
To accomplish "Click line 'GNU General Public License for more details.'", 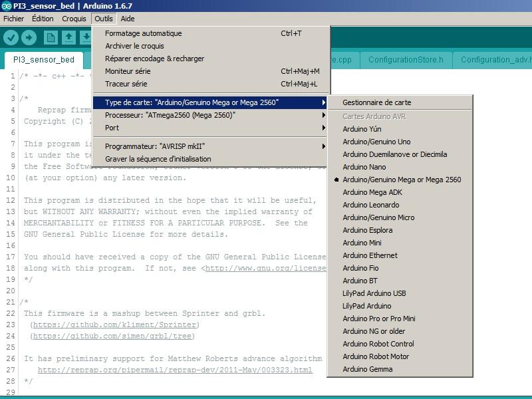I will (126, 235).
